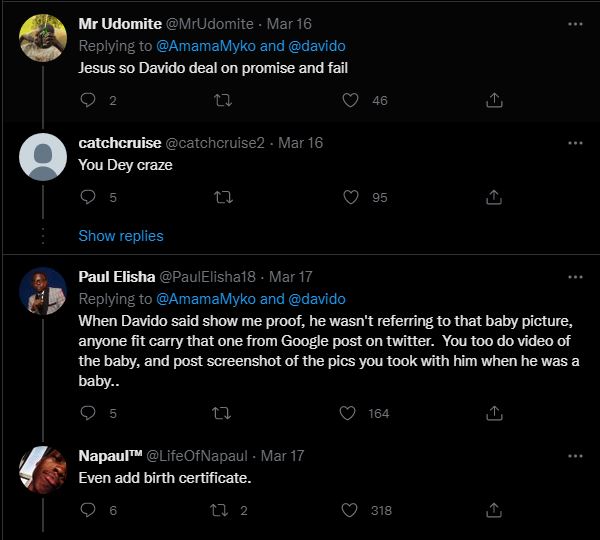
Task: Retweet Paul Elisha's tweet
Action: coord(224,413)
